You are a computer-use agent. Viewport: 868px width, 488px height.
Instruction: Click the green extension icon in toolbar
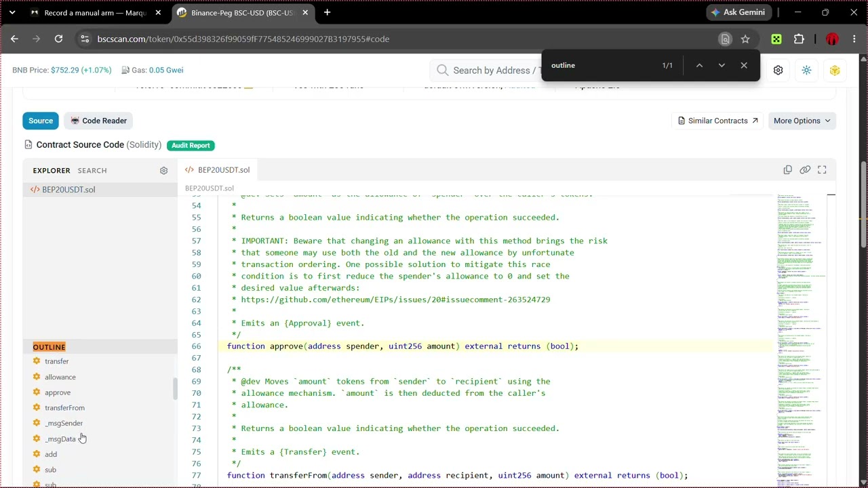point(776,39)
